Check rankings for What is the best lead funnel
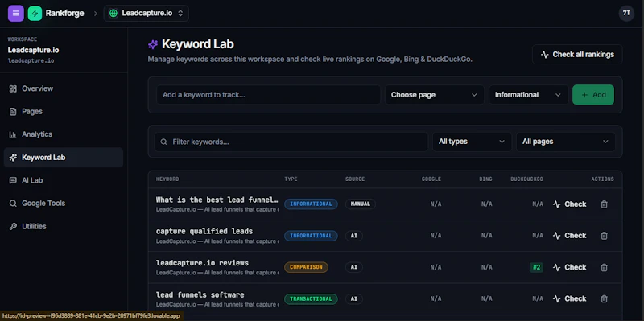Viewport: 644px width, 321px height. pyautogui.click(x=570, y=204)
